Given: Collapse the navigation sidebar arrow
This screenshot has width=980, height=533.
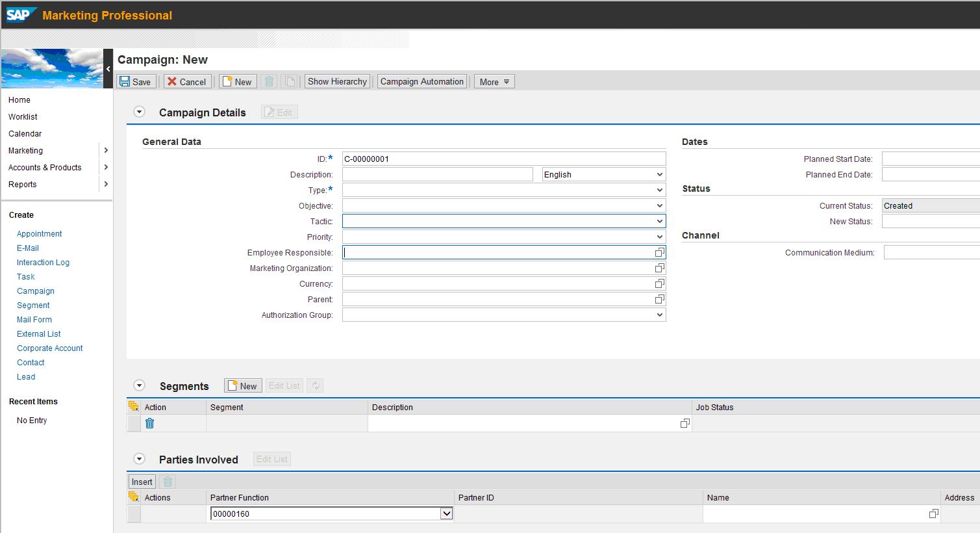Looking at the screenshot, I should click(x=108, y=68).
